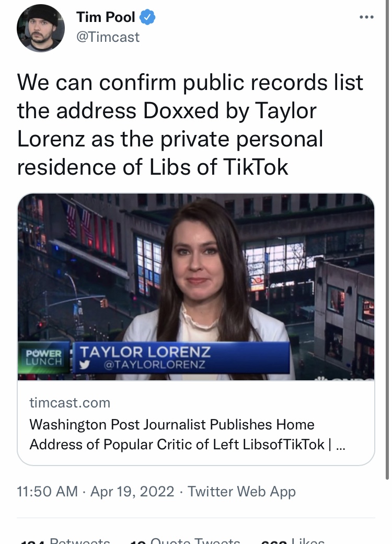
Task: Click the 11:50 AM timestamp
Action: pyautogui.click(x=47, y=491)
